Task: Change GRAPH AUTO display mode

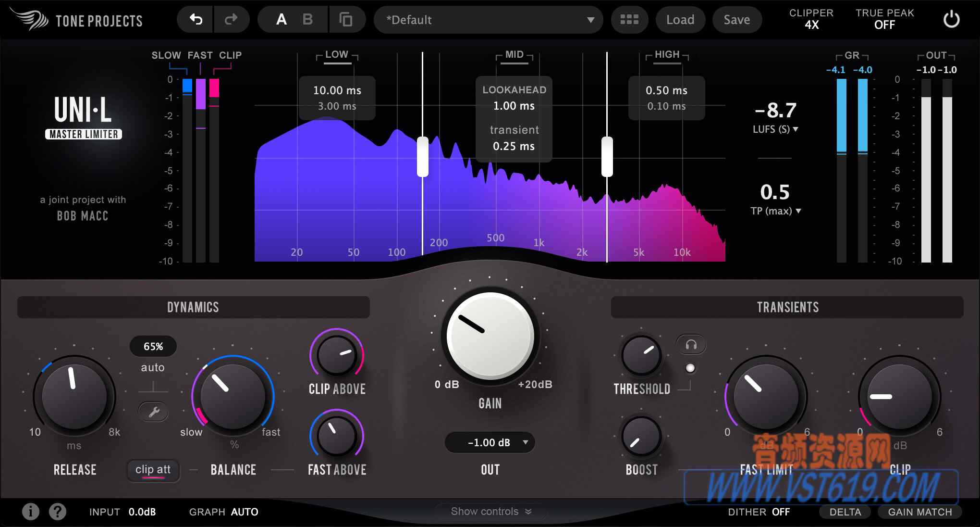Action: click(223, 512)
